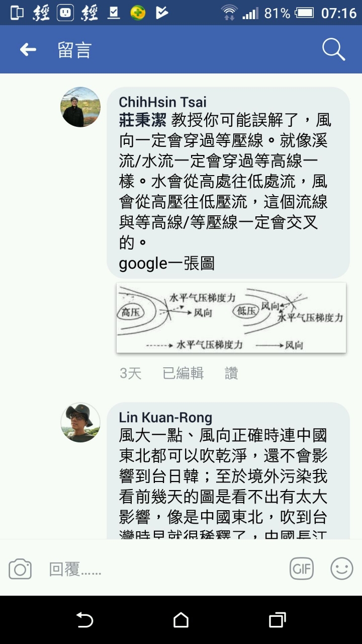Like the comment with 讚
Screen dimensions: 362x644
[231, 373]
